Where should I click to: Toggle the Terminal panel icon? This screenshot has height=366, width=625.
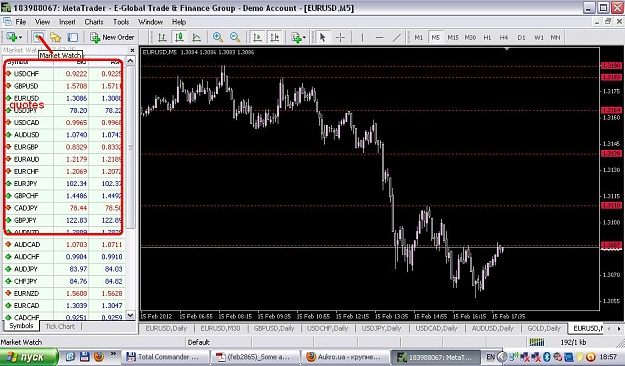pyautogui.click(x=72, y=37)
